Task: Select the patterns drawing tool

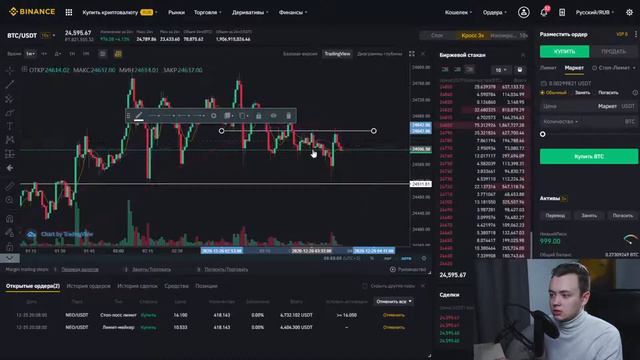Action: [x=10, y=140]
